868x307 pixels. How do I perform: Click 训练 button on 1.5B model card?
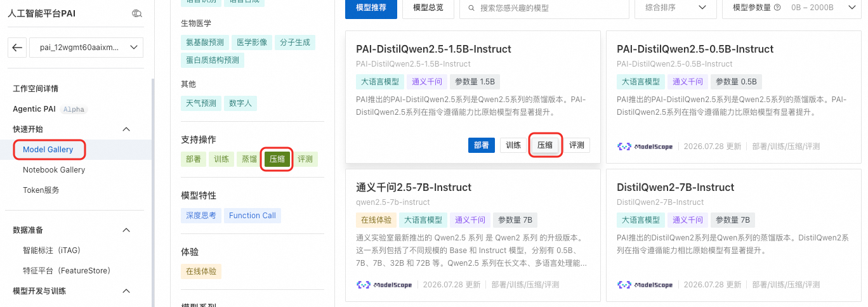point(513,145)
